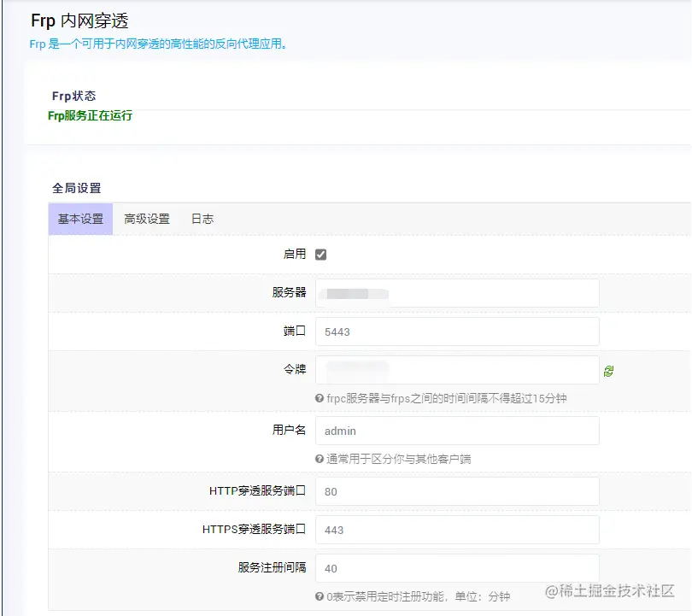Viewport: 692px width, 616px height.
Task: Click the 服务注册间隔 label
Action: pyautogui.click(x=273, y=567)
